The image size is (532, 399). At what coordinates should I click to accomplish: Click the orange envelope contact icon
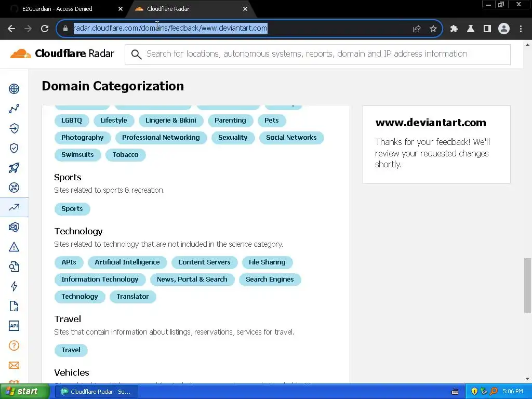pos(14,365)
